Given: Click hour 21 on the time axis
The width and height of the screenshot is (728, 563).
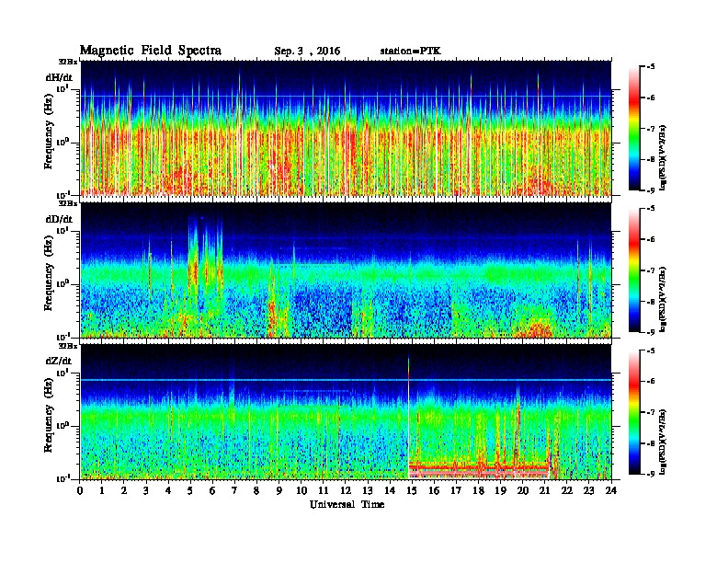Looking at the screenshot, I should point(544,490).
